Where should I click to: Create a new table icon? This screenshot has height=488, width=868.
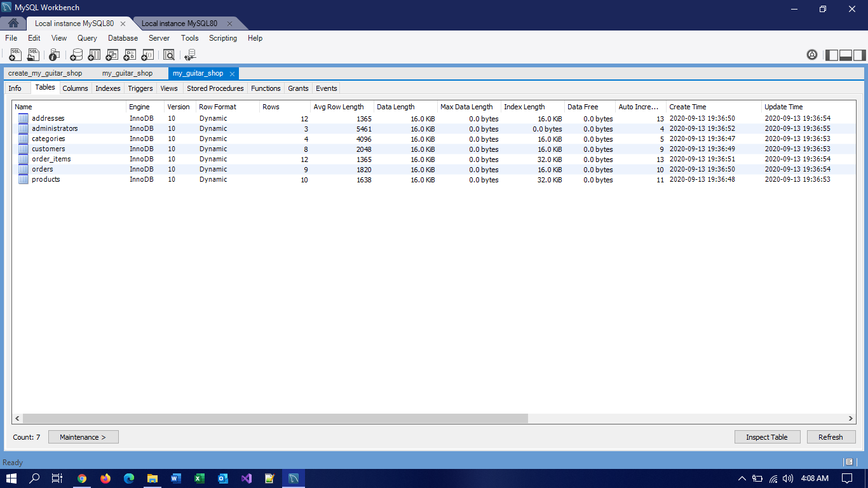[94, 55]
